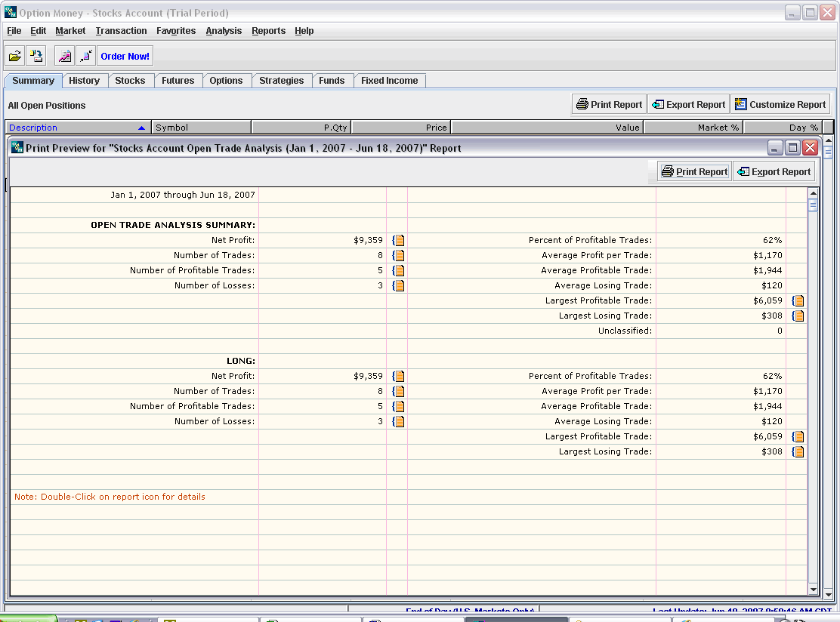Click the report icon next to Largest Losing Trade
This screenshot has width=840, height=622.
(797, 316)
